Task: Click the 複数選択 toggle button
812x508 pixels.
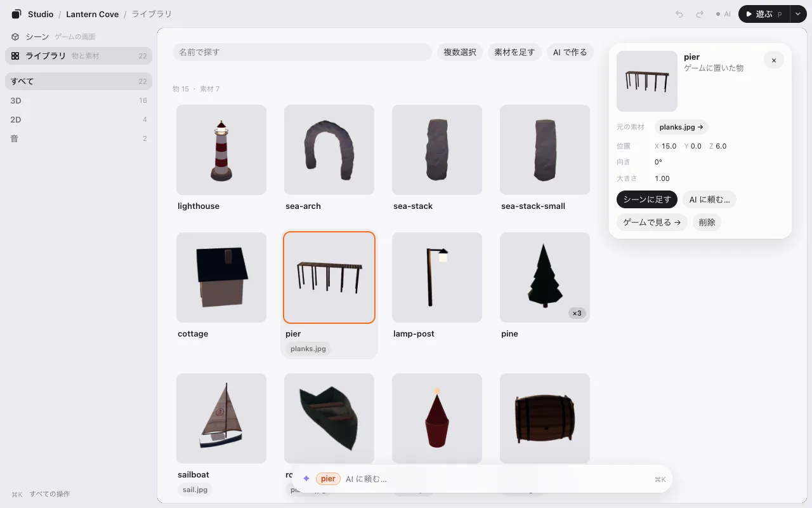Action: click(460, 52)
